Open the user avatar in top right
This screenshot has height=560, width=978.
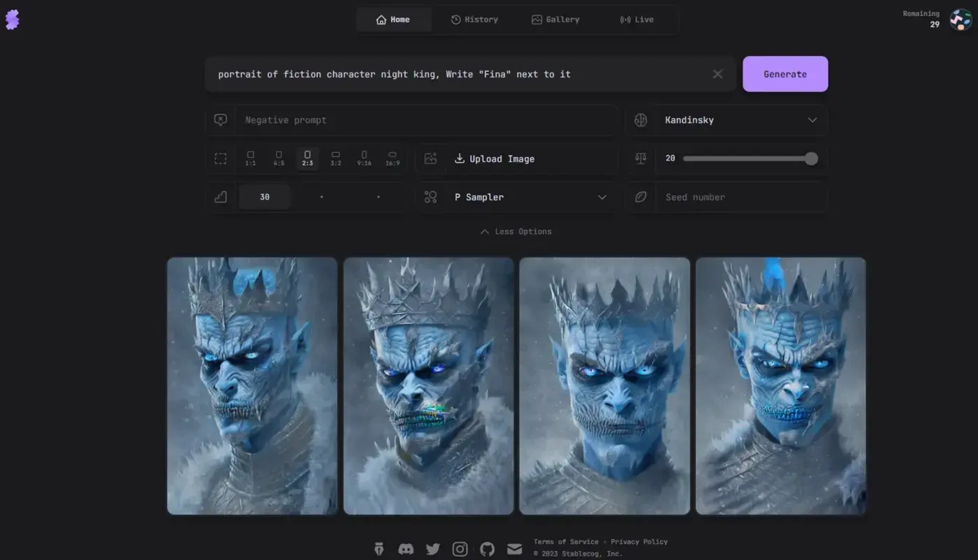(x=961, y=20)
